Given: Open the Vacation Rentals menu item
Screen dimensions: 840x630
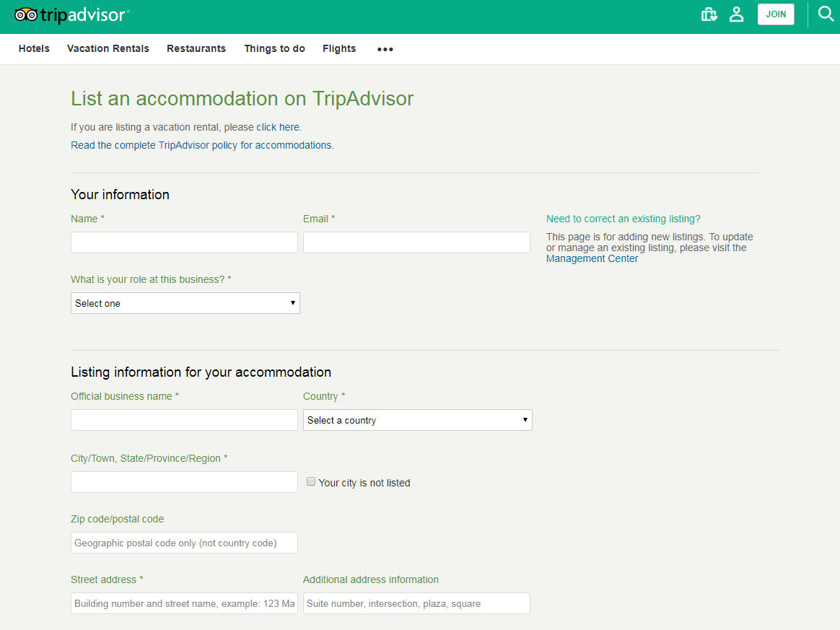Looking at the screenshot, I should [x=108, y=49].
